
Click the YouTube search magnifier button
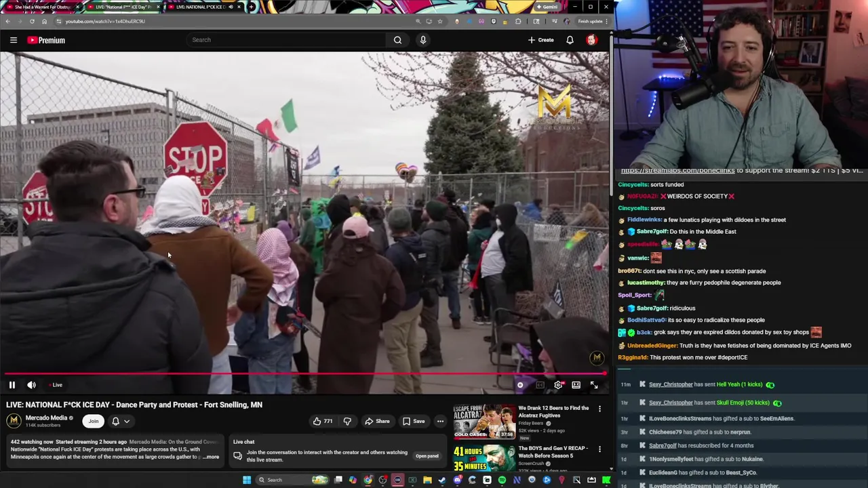point(397,40)
